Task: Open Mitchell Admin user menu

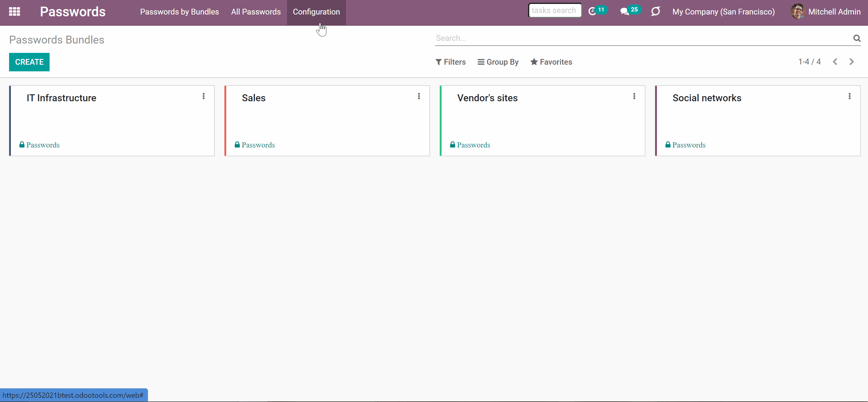Action: (826, 12)
